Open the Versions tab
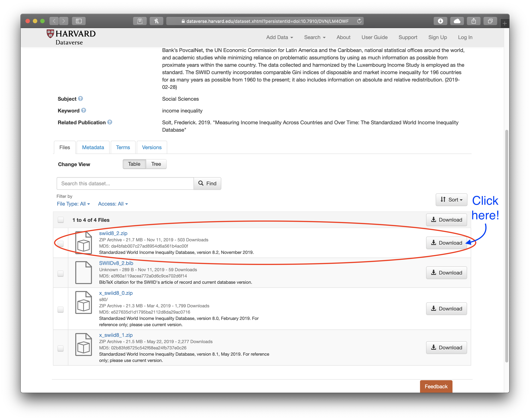This screenshot has width=530, height=420. click(152, 147)
